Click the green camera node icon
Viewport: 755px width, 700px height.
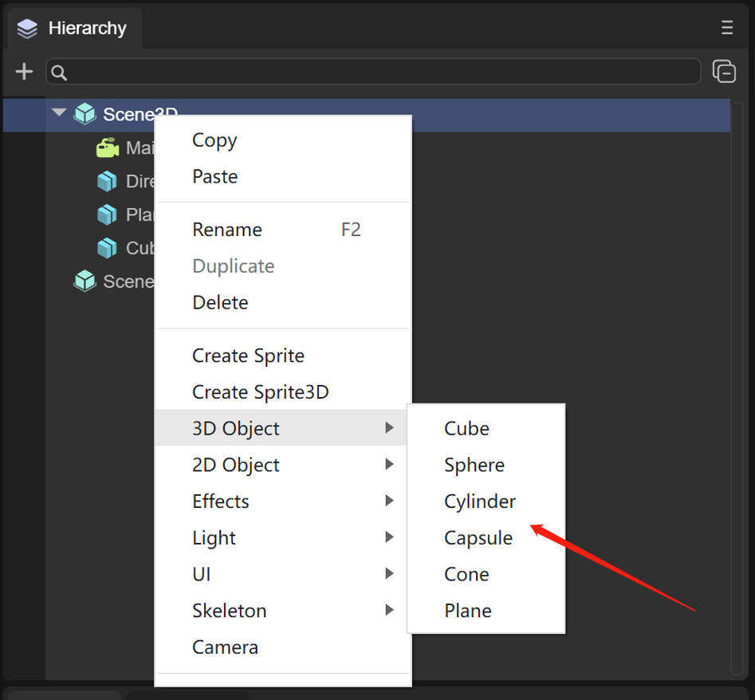click(107, 147)
